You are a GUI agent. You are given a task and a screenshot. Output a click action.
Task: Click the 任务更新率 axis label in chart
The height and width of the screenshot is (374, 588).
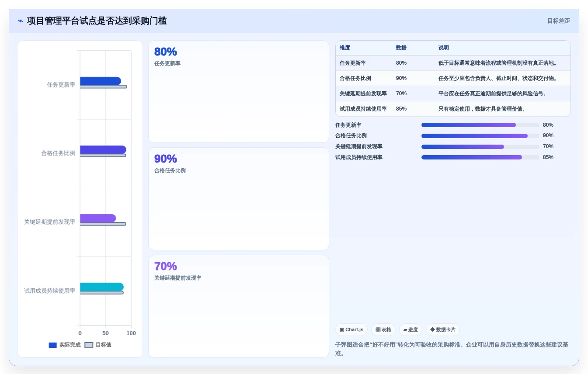(61, 85)
